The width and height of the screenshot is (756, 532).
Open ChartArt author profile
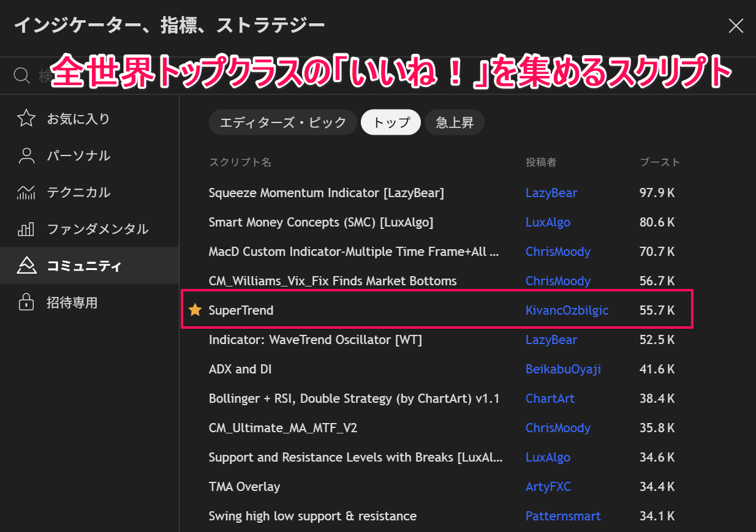550,399
